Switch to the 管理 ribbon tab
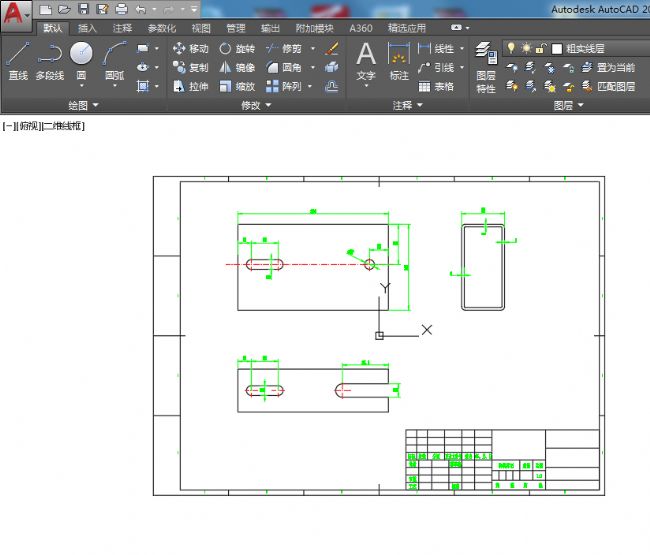Viewport: 650px width, 555px height. click(235, 28)
